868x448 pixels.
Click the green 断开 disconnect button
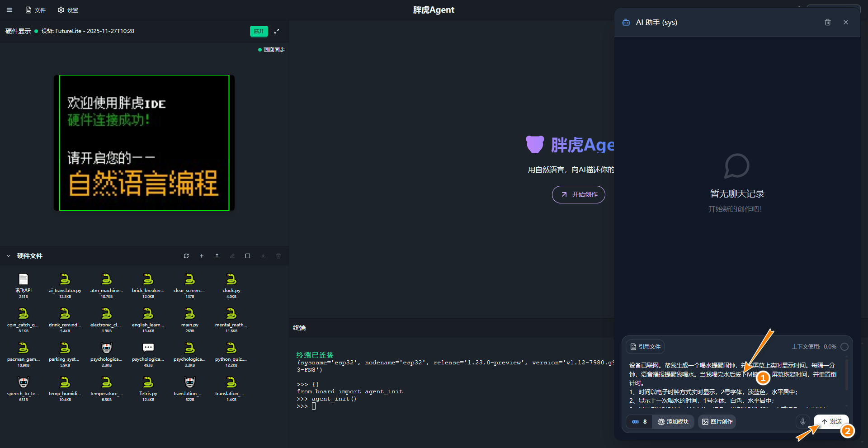pos(259,31)
